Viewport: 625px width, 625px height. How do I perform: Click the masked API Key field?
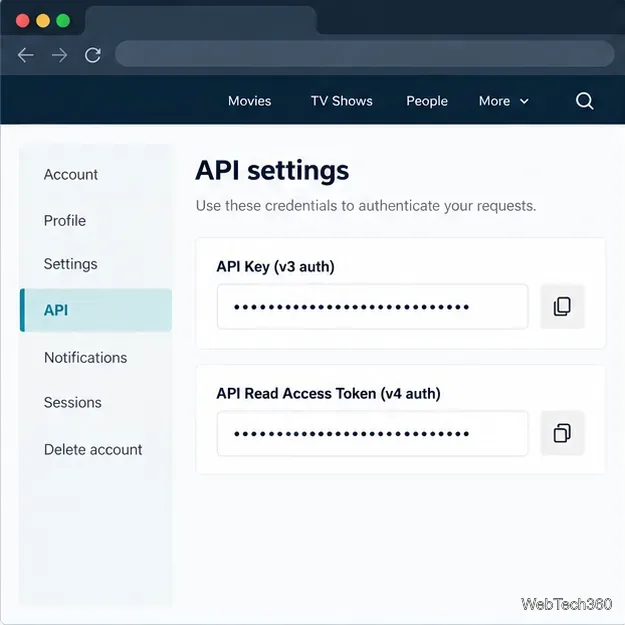point(373,307)
